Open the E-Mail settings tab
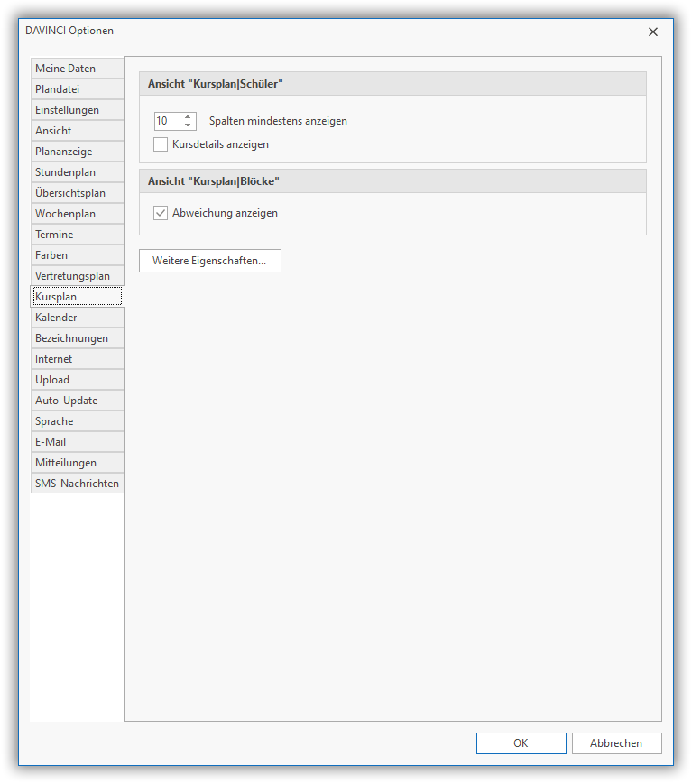 coord(77,442)
